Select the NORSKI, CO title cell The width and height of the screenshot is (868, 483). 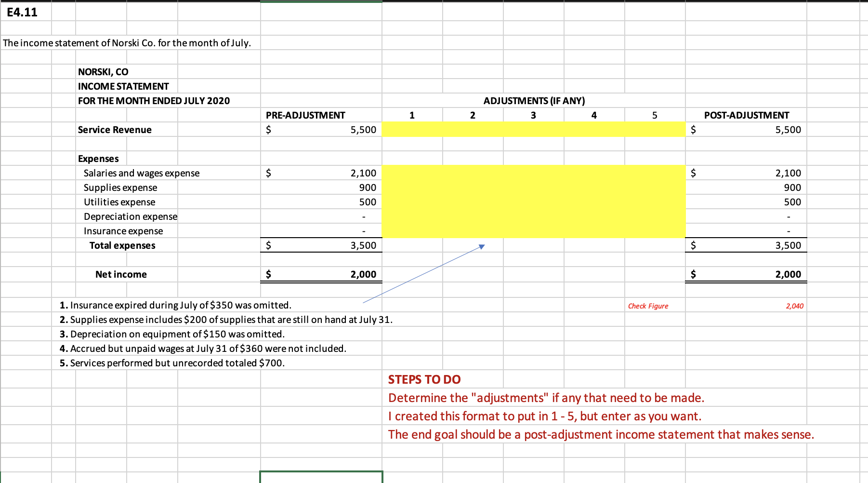tap(103, 71)
